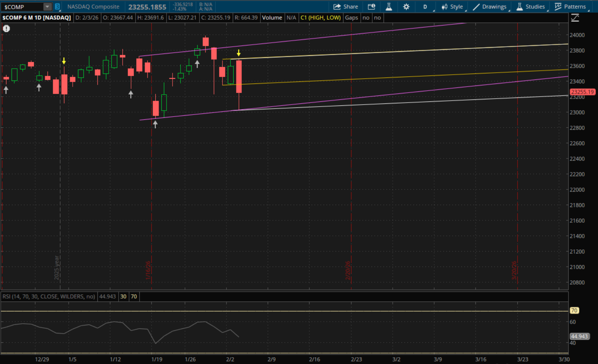The height and width of the screenshot is (364, 598).
Task: Click the exclamation warning icon on chart
Action: [x=6, y=28]
